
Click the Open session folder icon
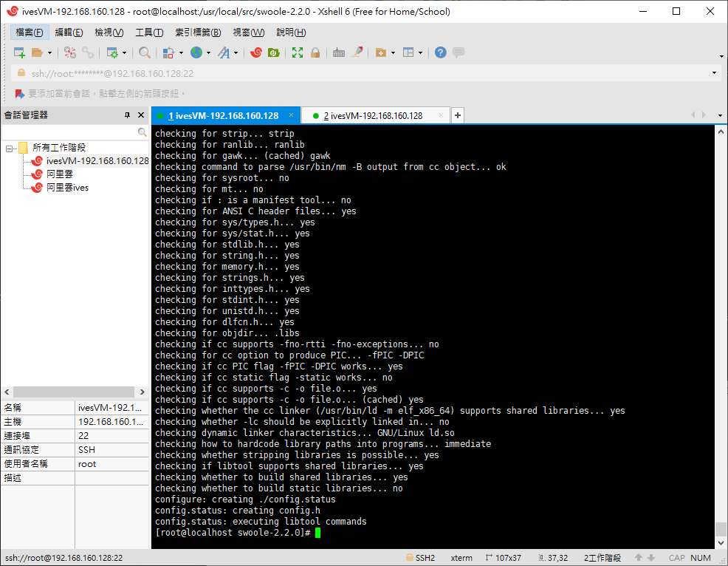click(37, 52)
